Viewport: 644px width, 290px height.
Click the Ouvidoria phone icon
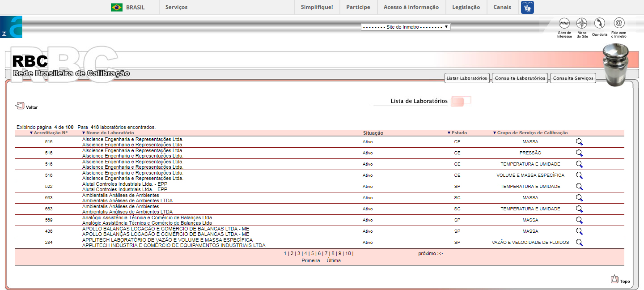pos(599,23)
